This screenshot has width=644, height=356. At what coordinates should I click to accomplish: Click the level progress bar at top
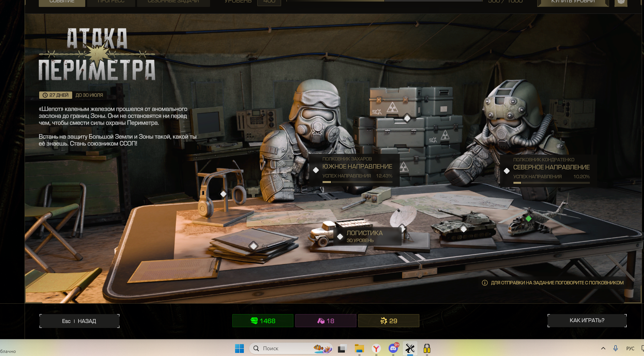tap(384, 1)
